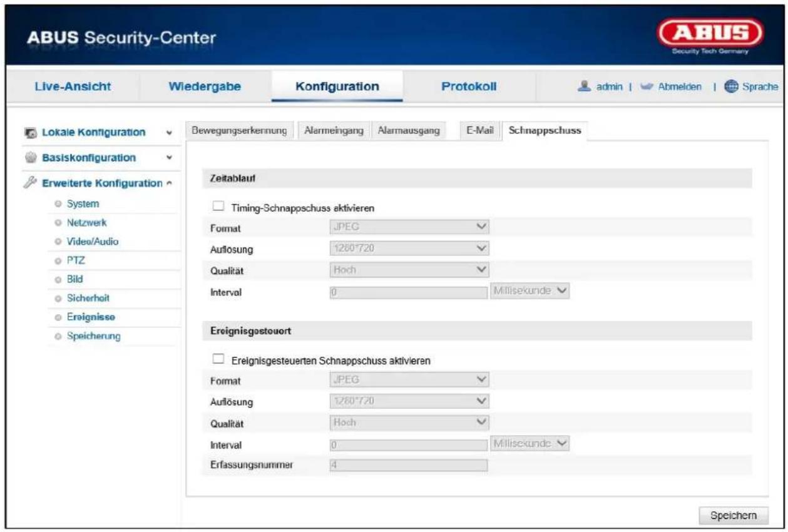Screen dimensions: 788x532
Task: Open Sicherheit in the sidebar
Action: [x=88, y=299]
